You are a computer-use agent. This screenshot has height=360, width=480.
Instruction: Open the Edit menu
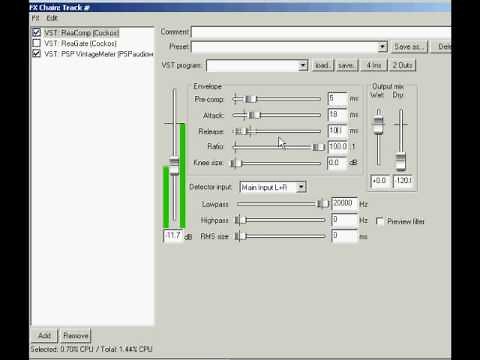click(x=52, y=18)
